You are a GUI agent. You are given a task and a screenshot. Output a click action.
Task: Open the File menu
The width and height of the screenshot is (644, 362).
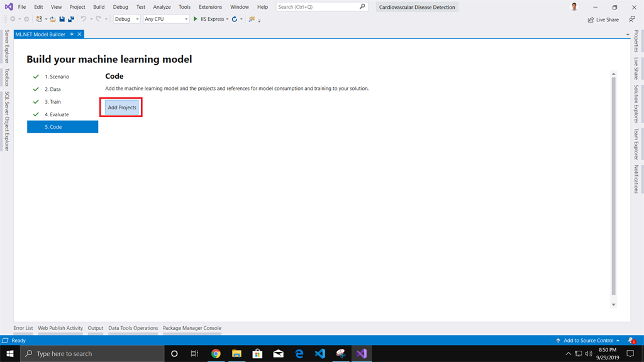click(x=22, y=6)
